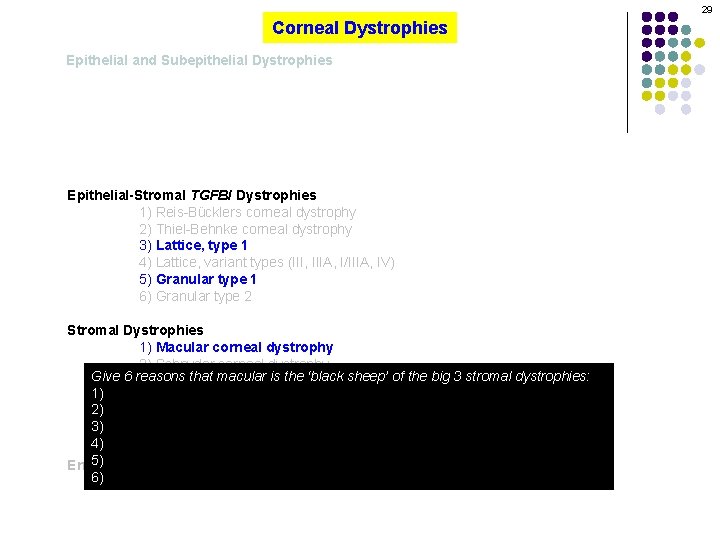The image size is (720, 540).
Task: Click the 'Give 6 reasons' question text
Action: point(340,376)
